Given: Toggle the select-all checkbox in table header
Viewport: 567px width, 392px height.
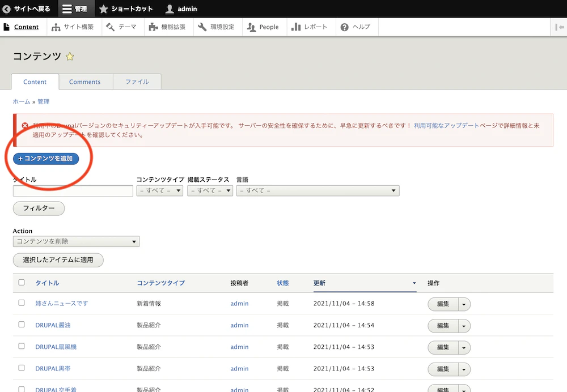Looking at the screenshot, I should 22,283.
